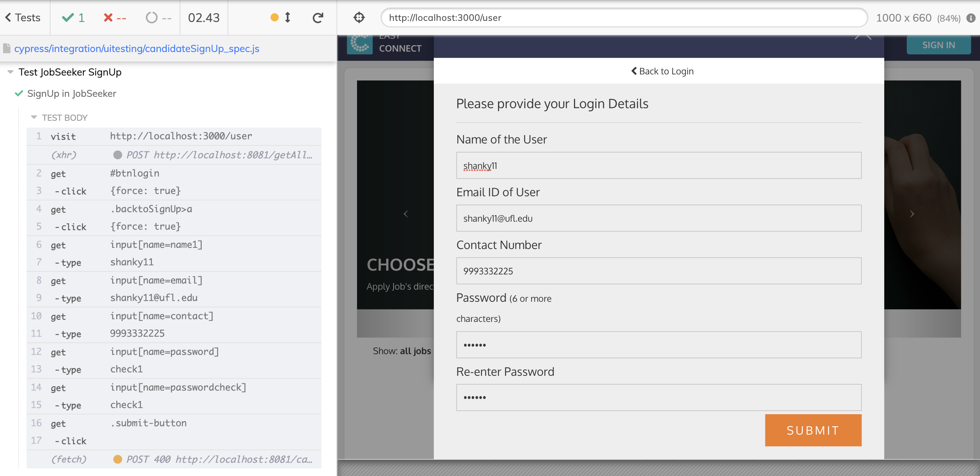The width and height of the screenshot is (980, 476).
Task: Click the URL address bar
Action: pyautogui.click(x=624, y=18)
